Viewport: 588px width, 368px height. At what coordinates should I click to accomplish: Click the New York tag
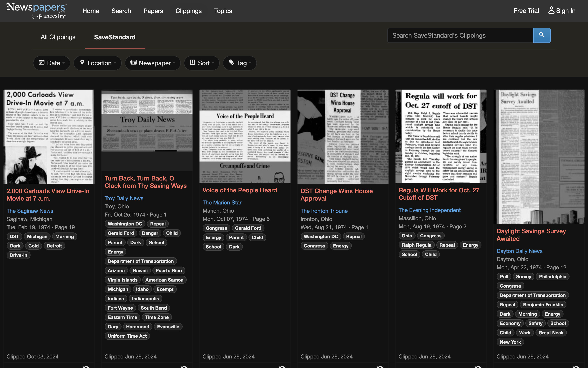click(510, 342)
